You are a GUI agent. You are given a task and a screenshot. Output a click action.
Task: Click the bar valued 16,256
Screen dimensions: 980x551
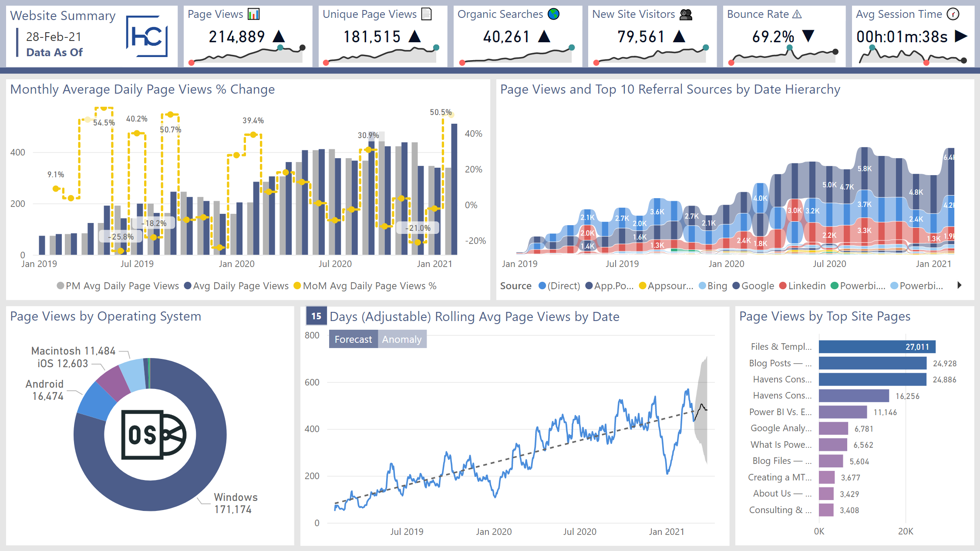click(x=854, y=396)
